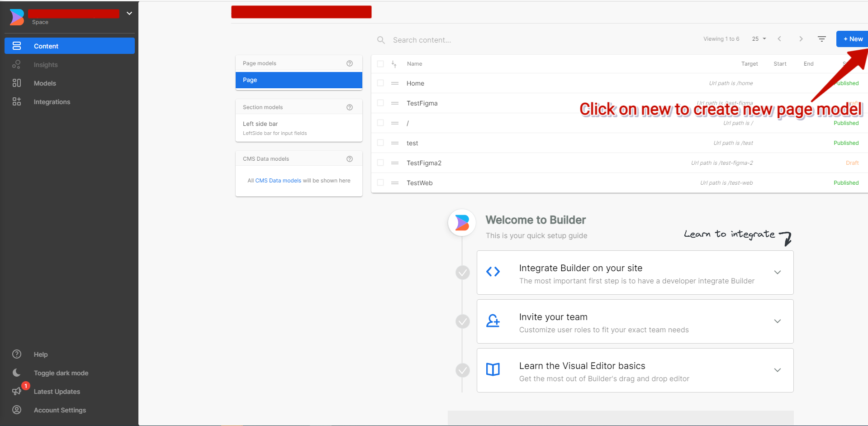Toggle dark mode
Image resolution: width=868 pixels, height=426 pixels.
pyautogui.click(x=61, y=373)
